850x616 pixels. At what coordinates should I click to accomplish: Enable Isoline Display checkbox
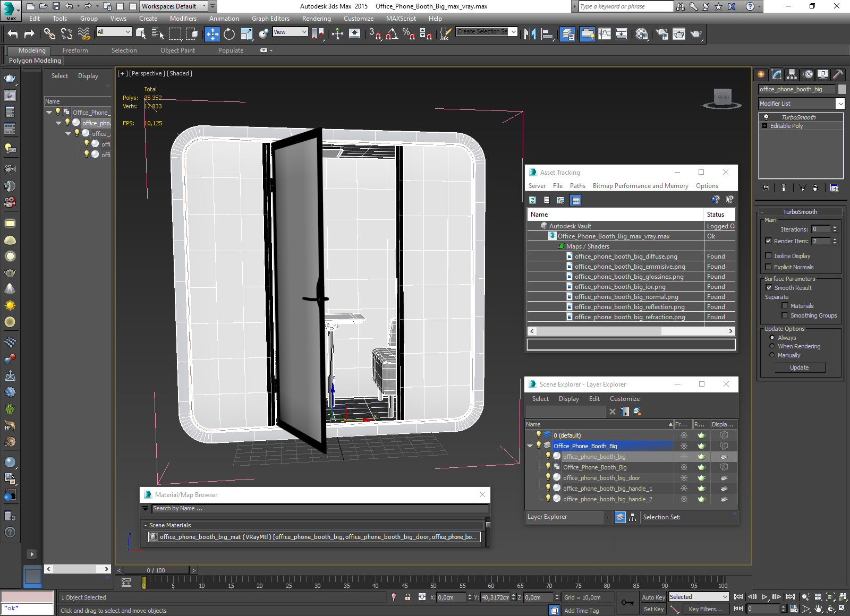coord(768,256)
